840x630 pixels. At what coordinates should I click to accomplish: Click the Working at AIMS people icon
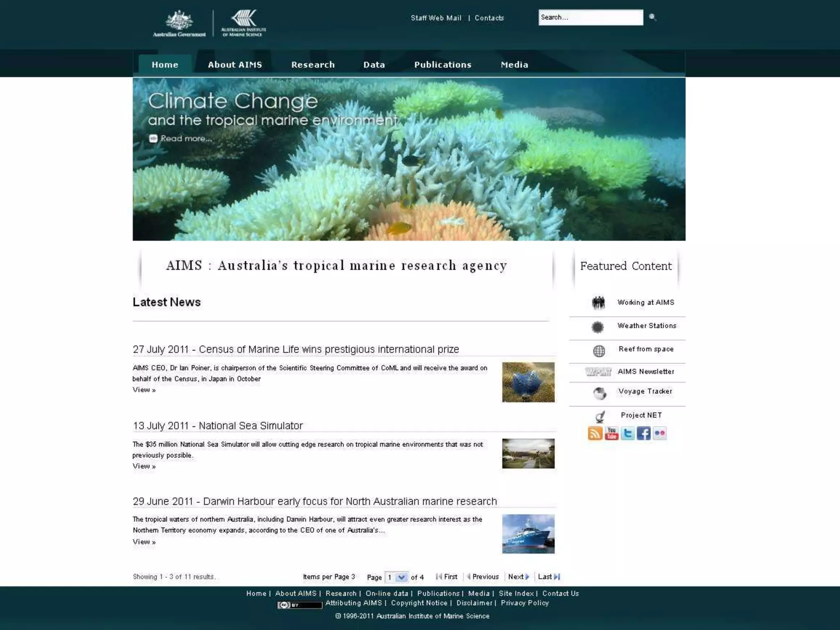click(598, 303)
